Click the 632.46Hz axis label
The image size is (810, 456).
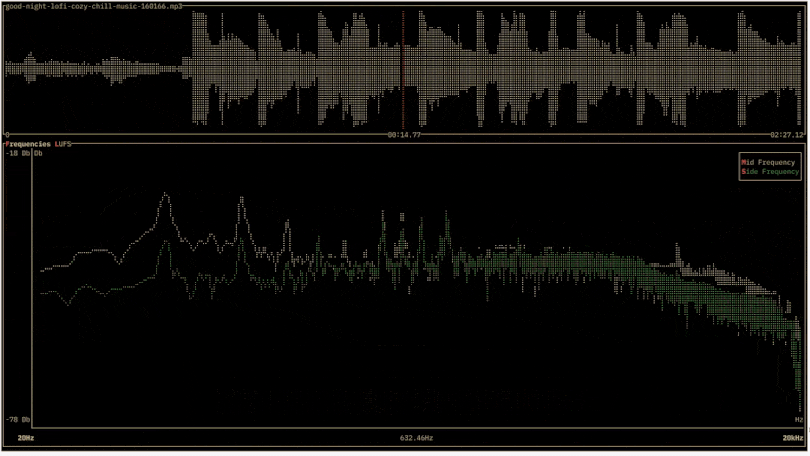(416, 438)
